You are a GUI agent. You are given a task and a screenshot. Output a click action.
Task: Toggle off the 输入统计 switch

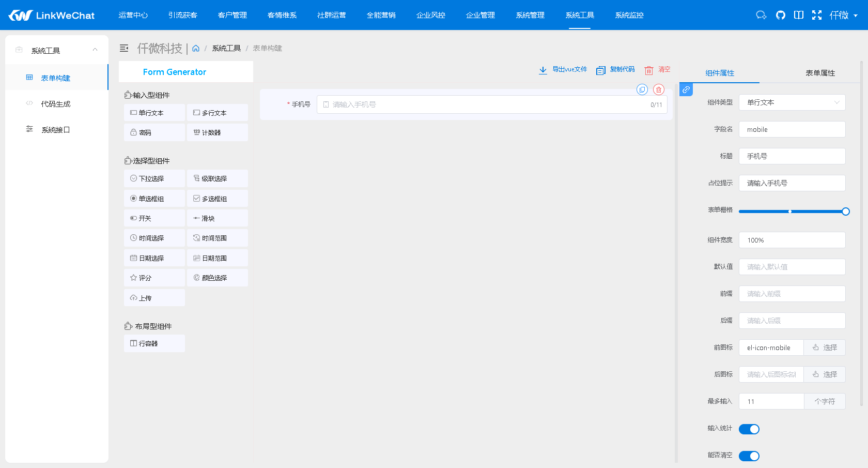pyautogui.click(x=749, y=429)
